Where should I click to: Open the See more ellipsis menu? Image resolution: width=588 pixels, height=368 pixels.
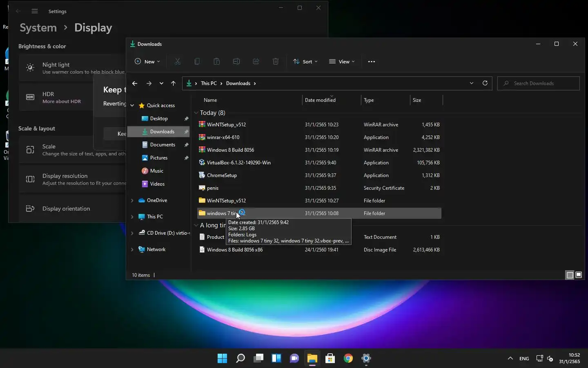click(371, 62)
